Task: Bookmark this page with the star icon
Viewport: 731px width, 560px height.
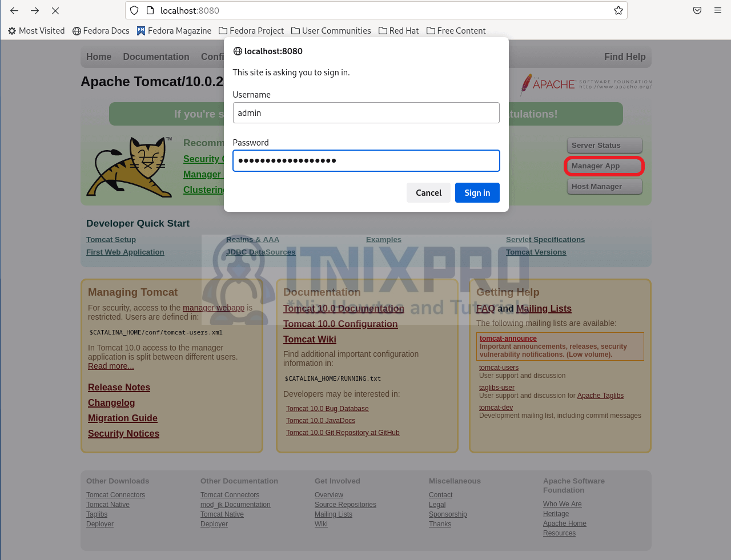Action: pos(618,10)
